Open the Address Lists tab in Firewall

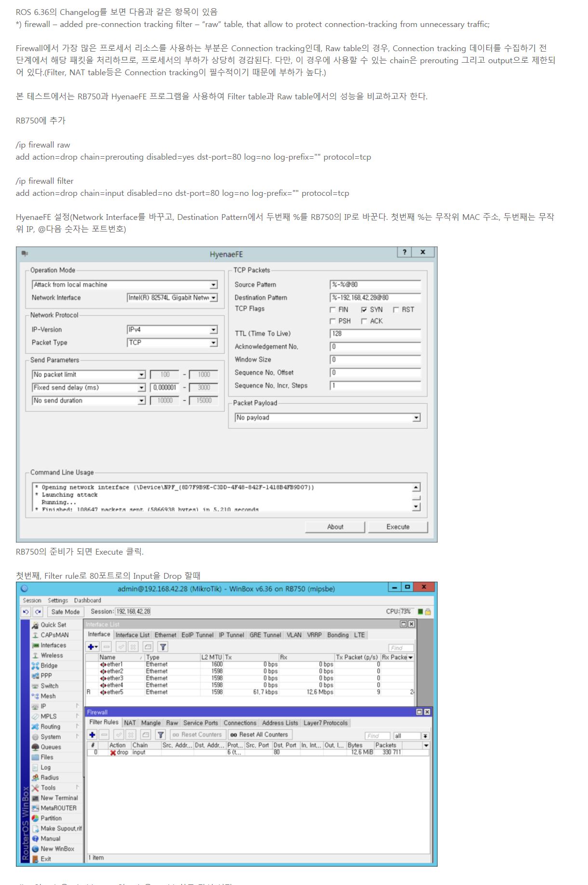point(280,723)
